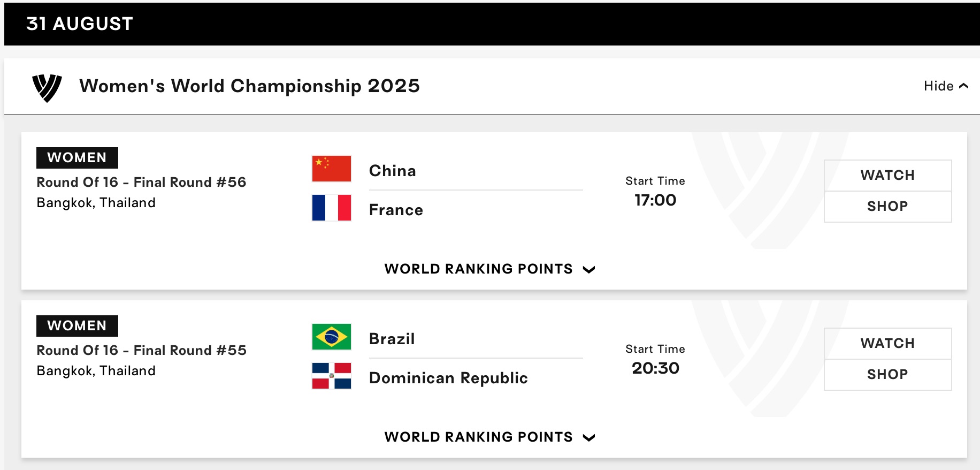Viewport: 980px width, 470px height.
Task: Expand World Ranking Points for Brazil match
Action: pyautogui.click(x=489, y=437)
